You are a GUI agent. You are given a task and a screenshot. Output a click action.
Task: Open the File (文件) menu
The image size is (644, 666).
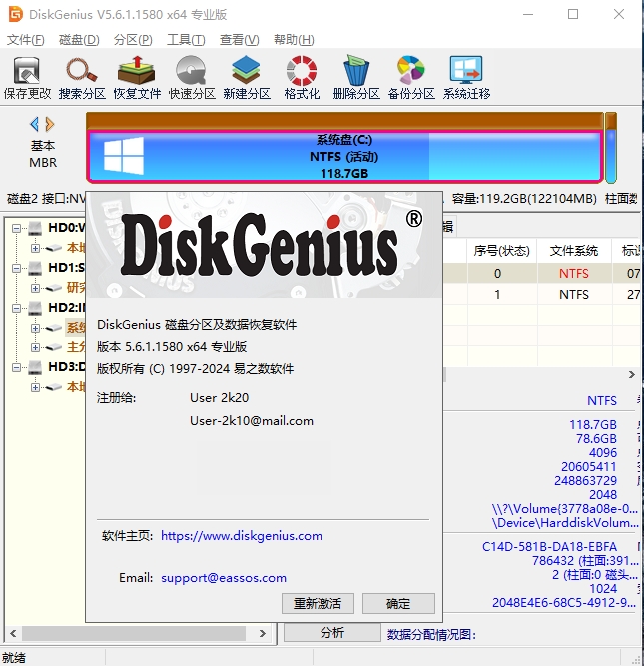pyautogui.click(x=26, y=40)
